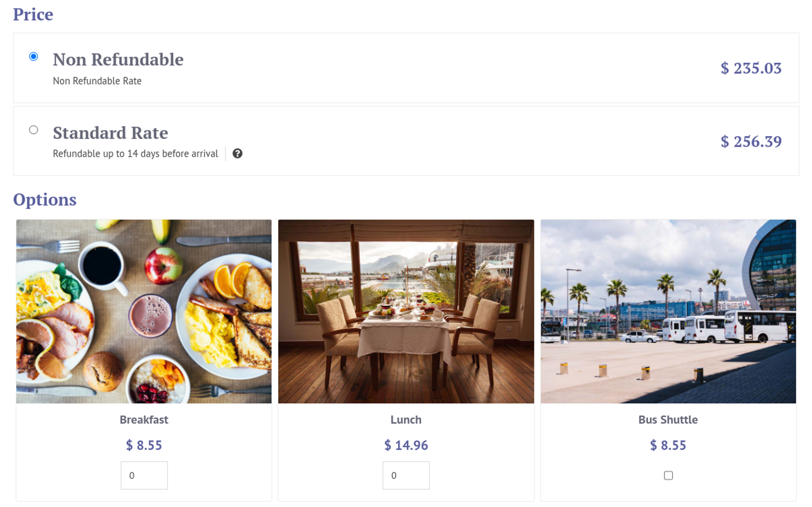Click the Bus Shuttle photo

pyautogui.click(x=668, y=311)
